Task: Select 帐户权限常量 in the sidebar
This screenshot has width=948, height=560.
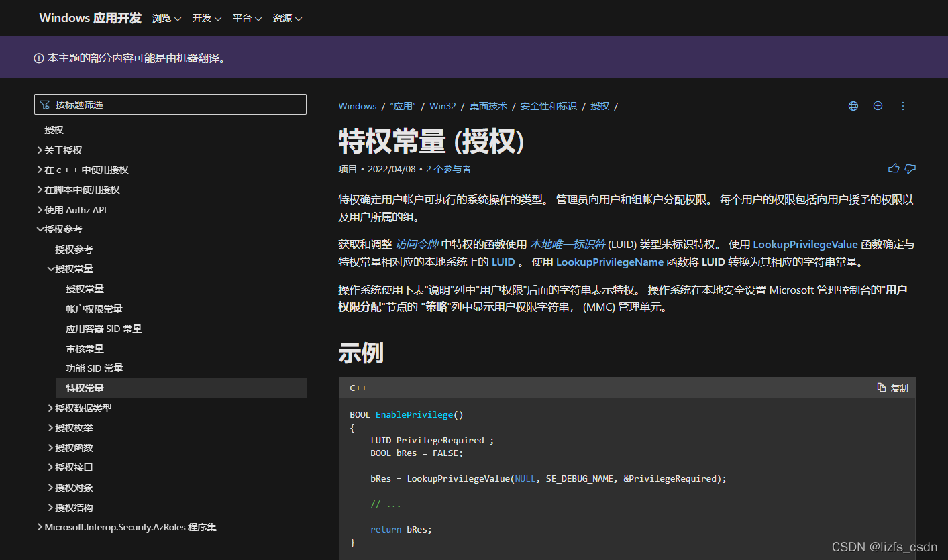Action: point(94,309)
